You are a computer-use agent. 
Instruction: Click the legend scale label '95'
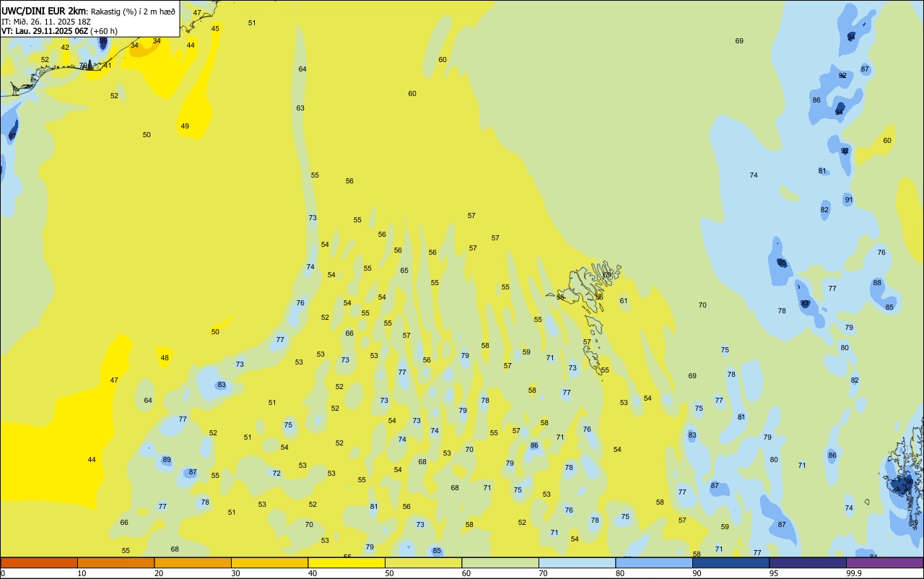[774, 573]
